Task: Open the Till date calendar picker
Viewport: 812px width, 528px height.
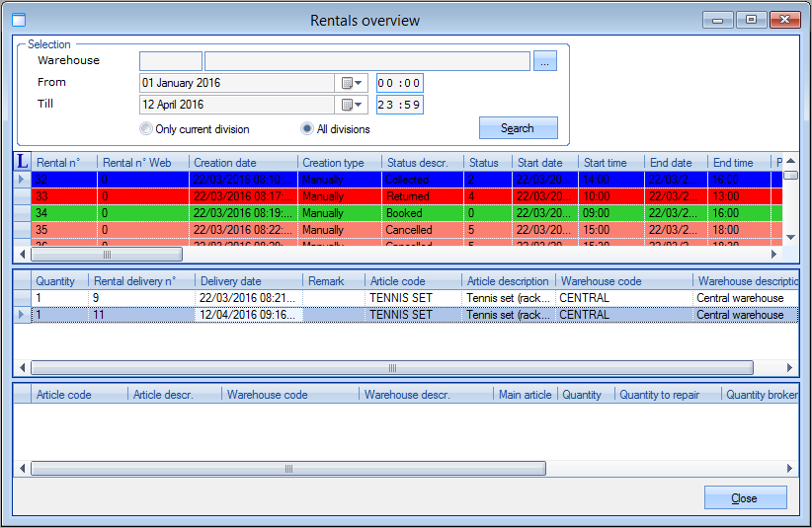Action: coord(353,105)
